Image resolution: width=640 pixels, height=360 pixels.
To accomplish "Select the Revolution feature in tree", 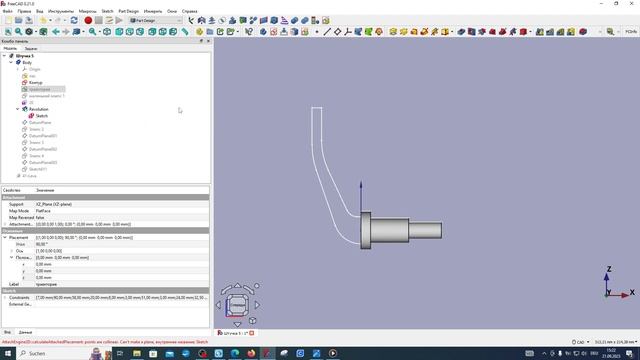I will 38,109.
